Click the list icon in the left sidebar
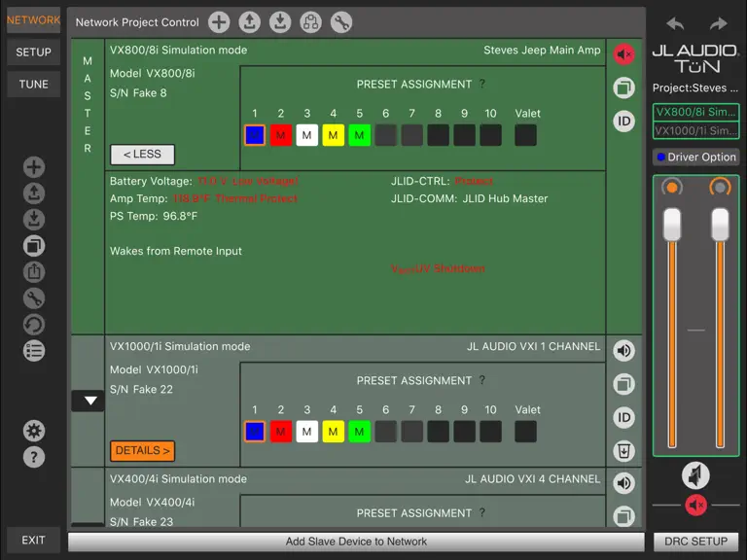This screenshot has width=747, height=560. [x=34, y=351]
